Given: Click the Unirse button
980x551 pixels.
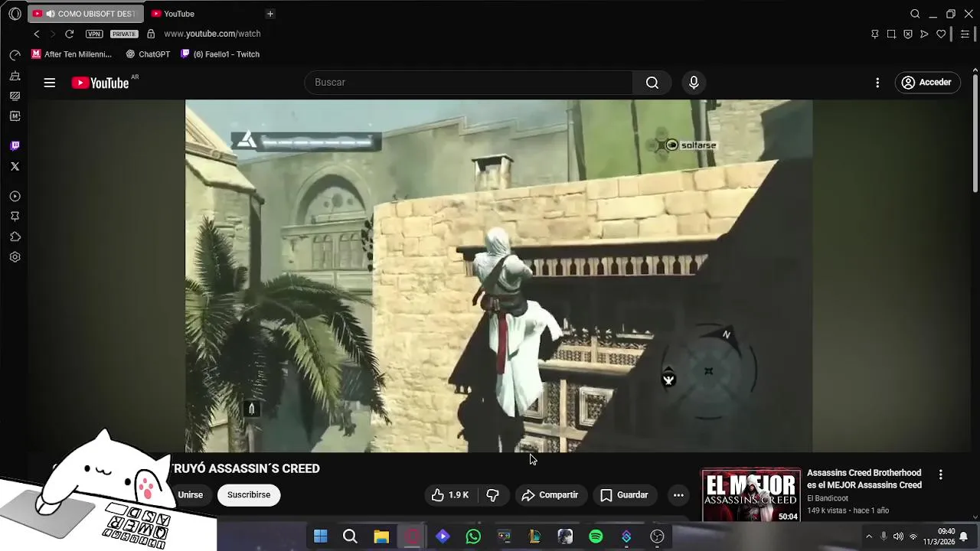Looking at the screenshot, I should [191, 495].
